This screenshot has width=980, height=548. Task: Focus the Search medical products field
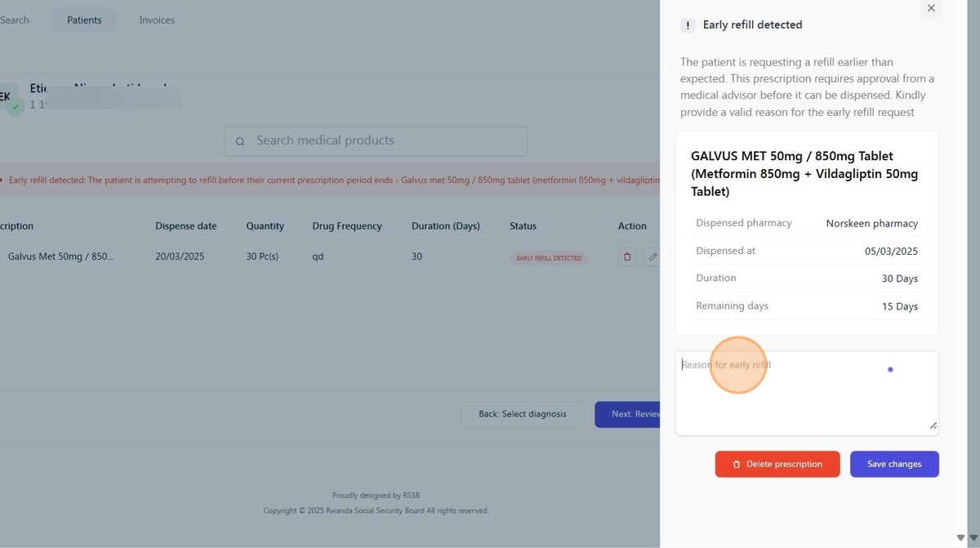376,141
